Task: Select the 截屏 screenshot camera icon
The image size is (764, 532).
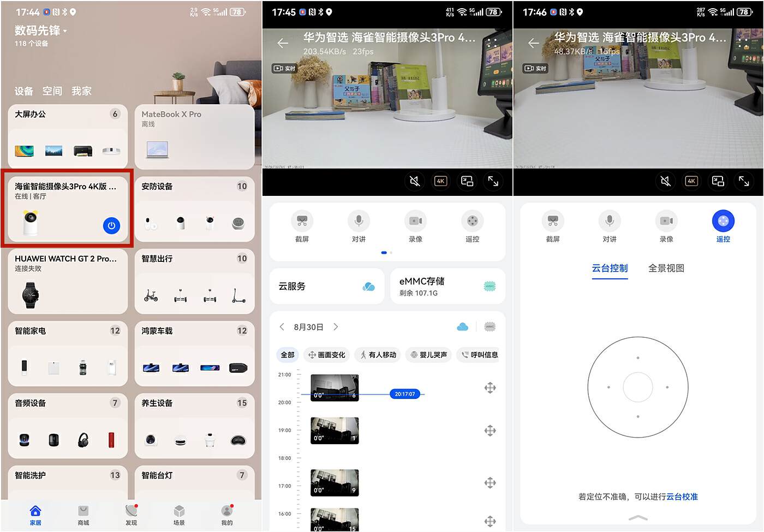Action: 302,221
